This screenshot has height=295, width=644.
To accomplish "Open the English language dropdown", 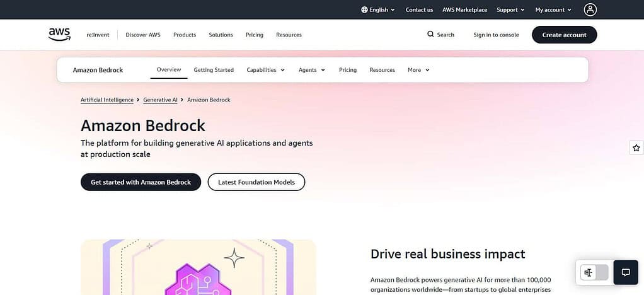I will tap(378, 10).
